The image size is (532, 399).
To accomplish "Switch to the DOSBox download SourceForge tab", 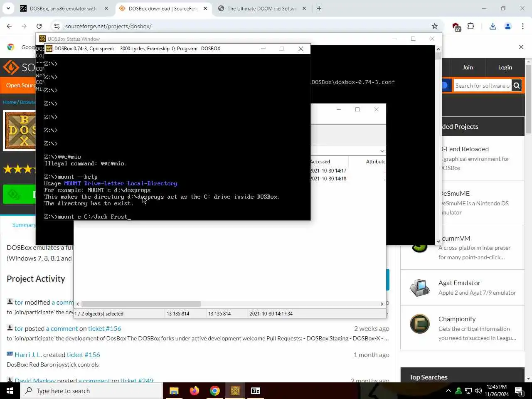I will [163, 8].
